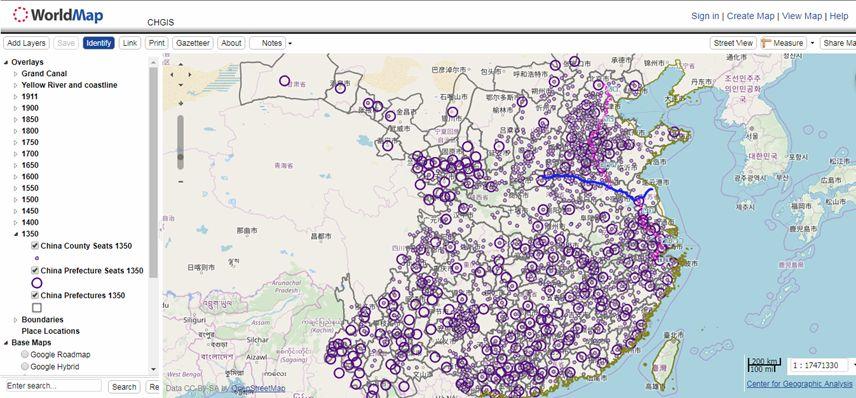
Task: Select the 1700 tree item label
Action: point(30,154)
